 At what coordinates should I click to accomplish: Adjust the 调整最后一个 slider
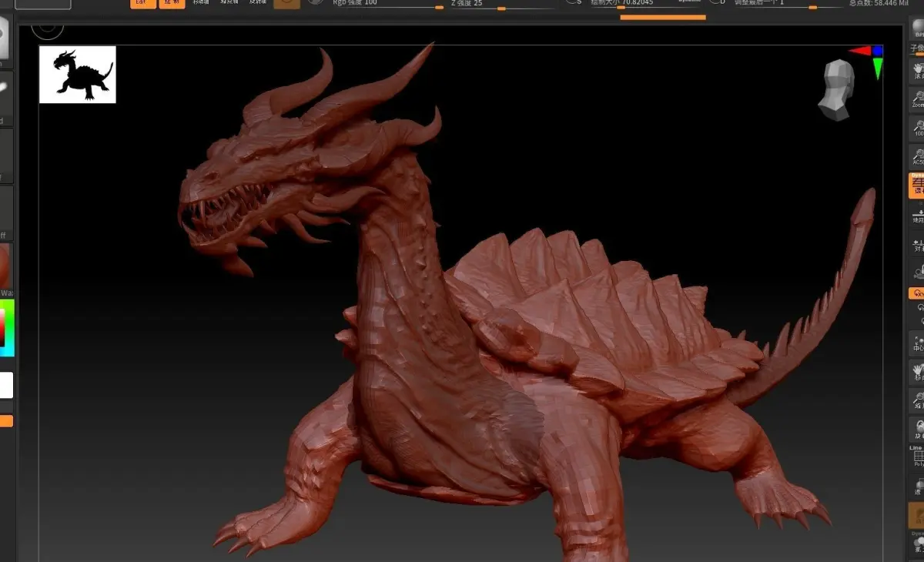[787, 5]
